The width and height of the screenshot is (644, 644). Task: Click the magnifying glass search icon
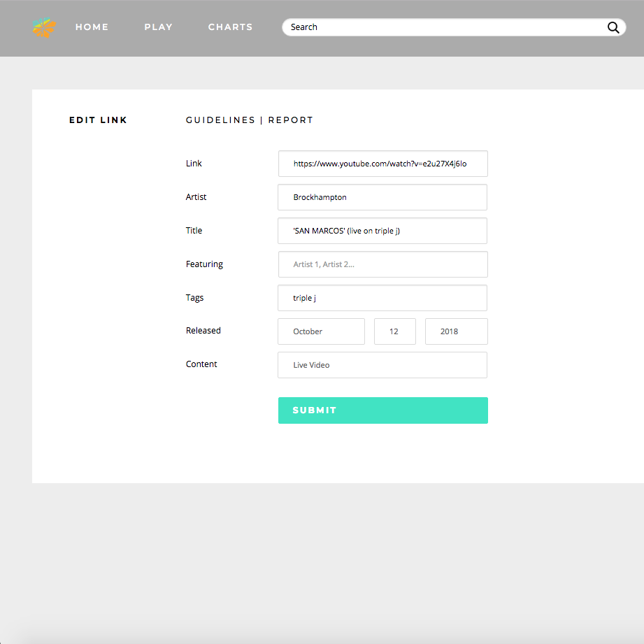613,27
